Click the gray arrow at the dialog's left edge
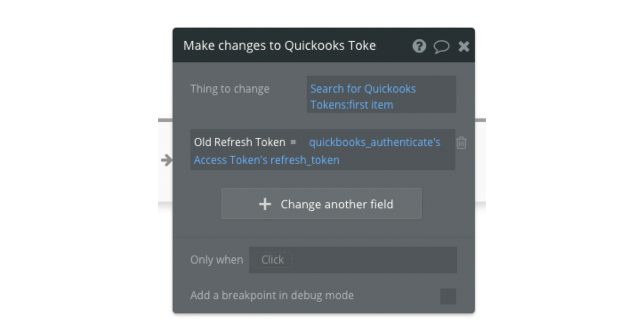The height and width of the screenshot is (333, 644). point(167,160)
